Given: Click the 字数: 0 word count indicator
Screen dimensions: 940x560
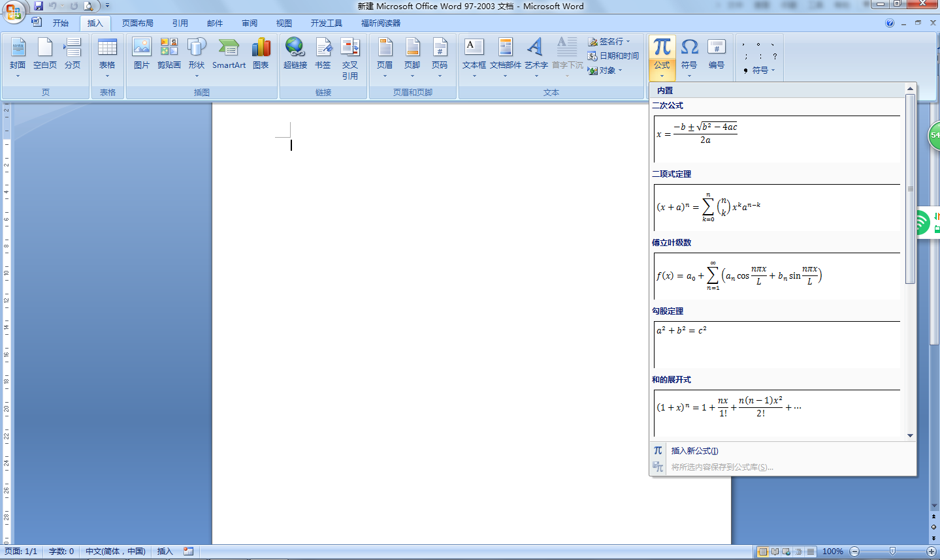Looking at the screenshot, I should (x=61, y=552).
